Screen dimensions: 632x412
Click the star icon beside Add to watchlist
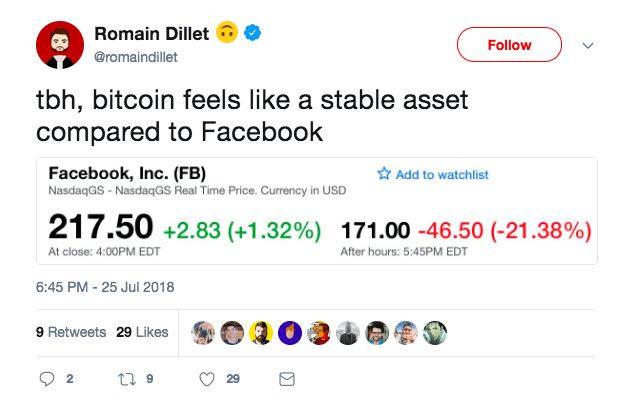(383, 174)
